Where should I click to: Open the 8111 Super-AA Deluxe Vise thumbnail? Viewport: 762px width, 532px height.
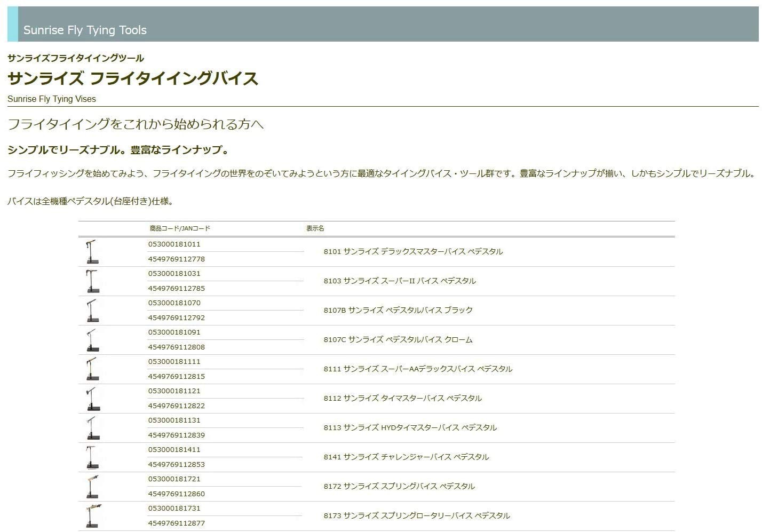[x=92, y=369]
